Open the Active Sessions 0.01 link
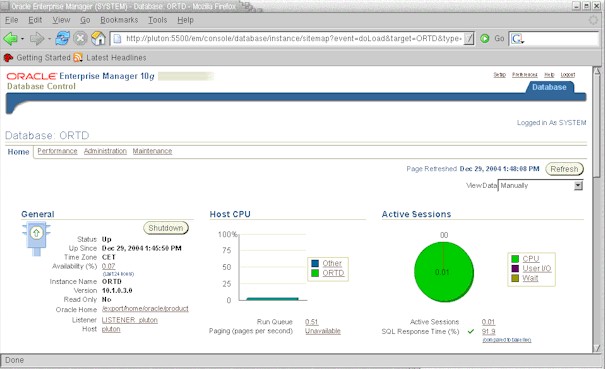606x369 pixels. coord(488,322)
